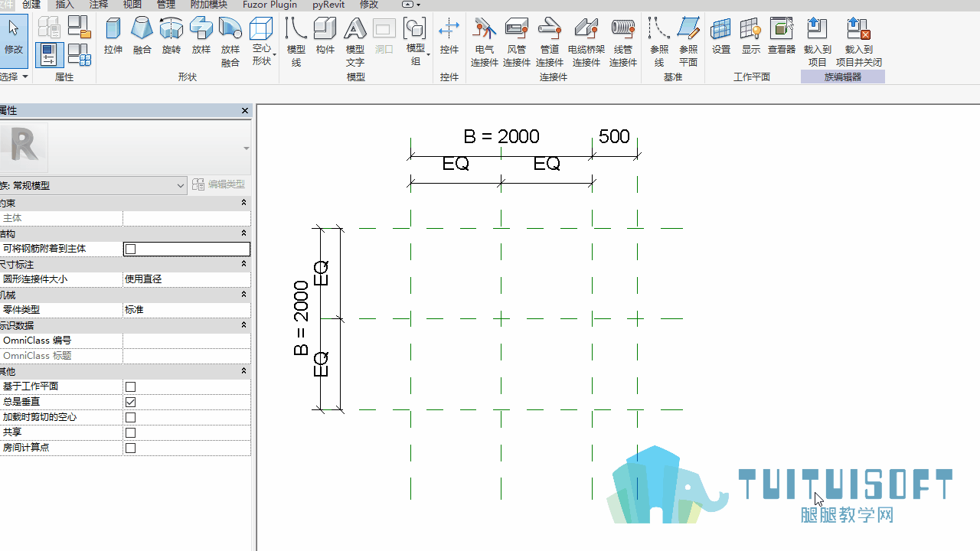Select the Blend (融合) tool
Image resolution: width=980 pixels, height=551 pixels.
point(142,37)
